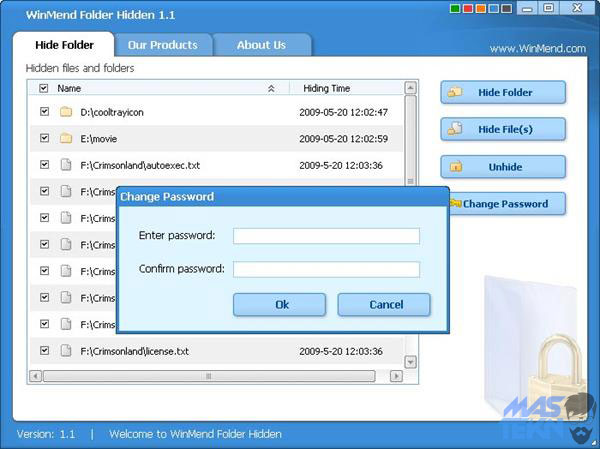Visit the www.WinMend.com link

point(538,49)
